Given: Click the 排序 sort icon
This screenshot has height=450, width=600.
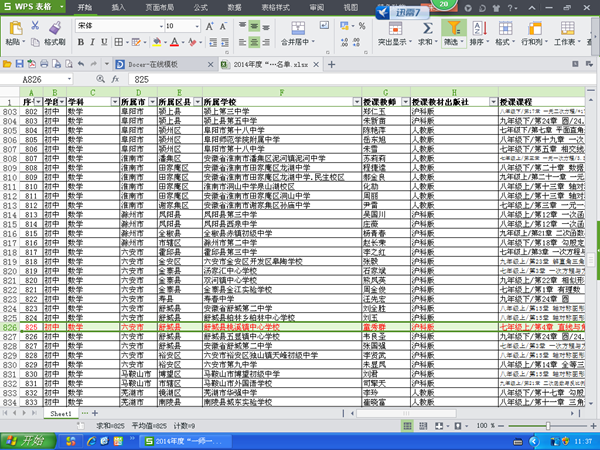Looking at the screenshot, I should [x=478, y=28].
